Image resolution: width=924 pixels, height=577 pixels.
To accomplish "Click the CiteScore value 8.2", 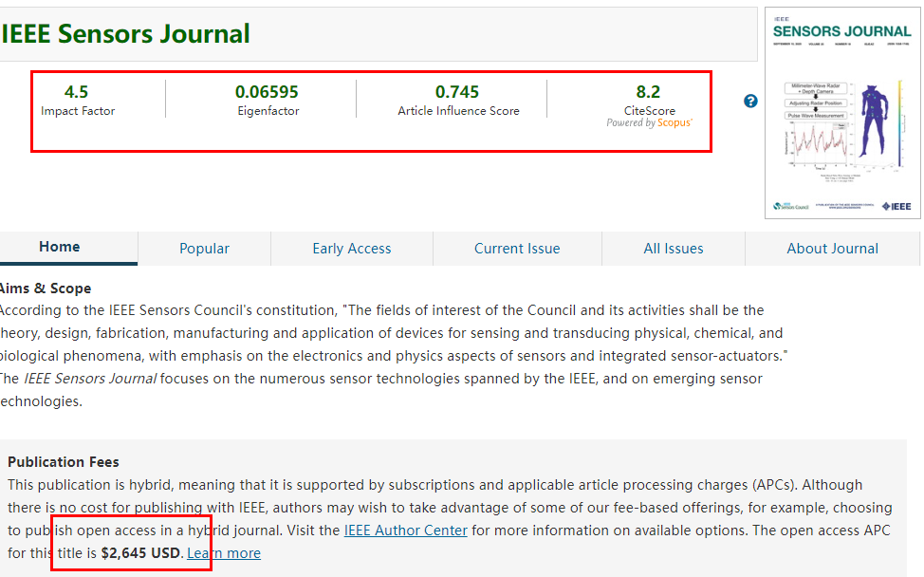I will pos(648,91).
